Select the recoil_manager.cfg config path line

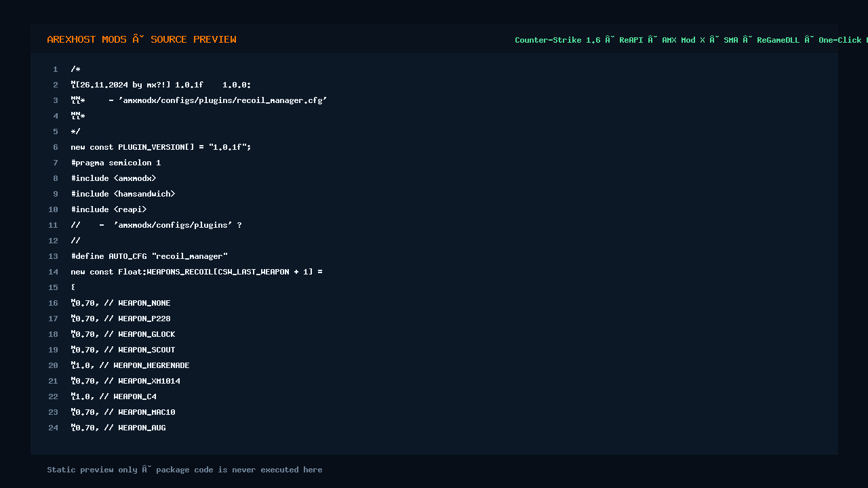click(x=199, y=100)
